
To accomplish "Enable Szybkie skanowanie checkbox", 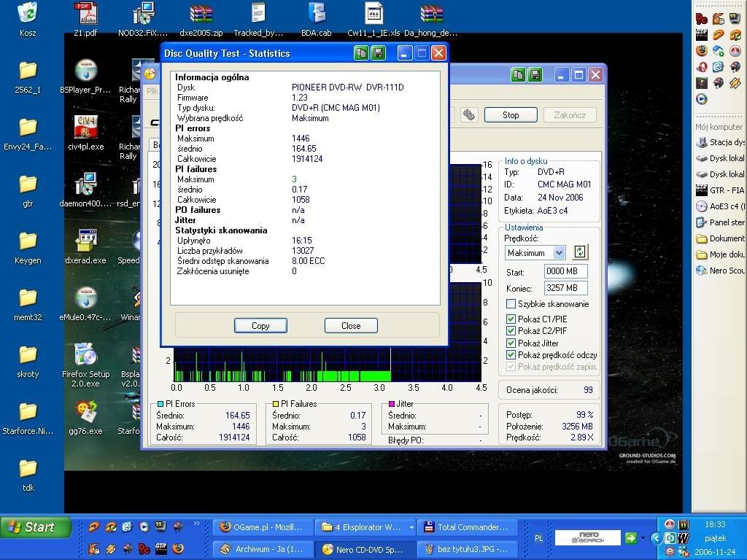I will coord(511,304).
